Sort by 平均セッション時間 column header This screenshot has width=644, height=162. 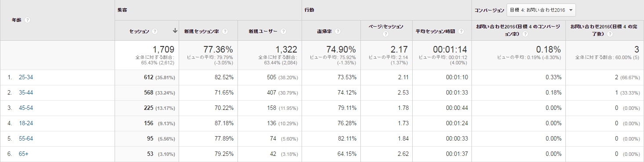click(x=435, y=31)
